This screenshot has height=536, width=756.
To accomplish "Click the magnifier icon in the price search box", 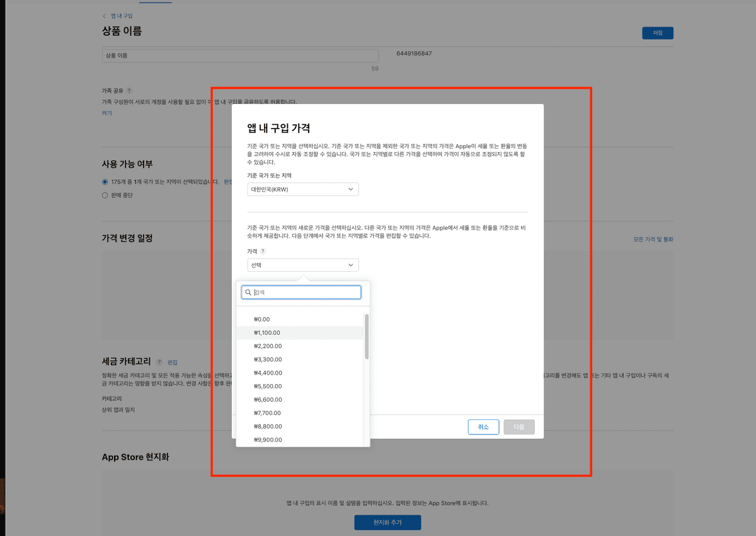I will coord(249,293).
